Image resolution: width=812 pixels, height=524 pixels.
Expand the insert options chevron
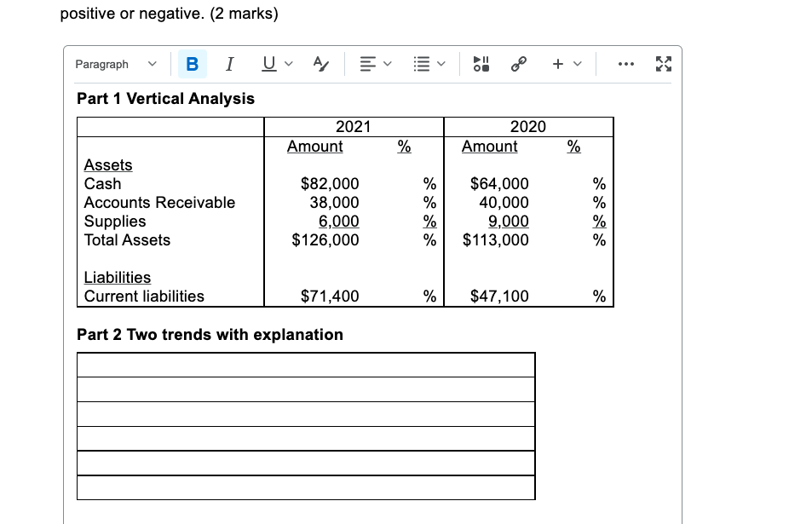pos(578,64)
